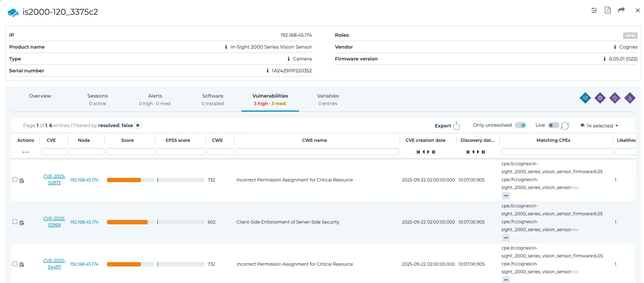Focus the CWE name filter field
Viewport: 644px width, 283px height.
(318, 152)
